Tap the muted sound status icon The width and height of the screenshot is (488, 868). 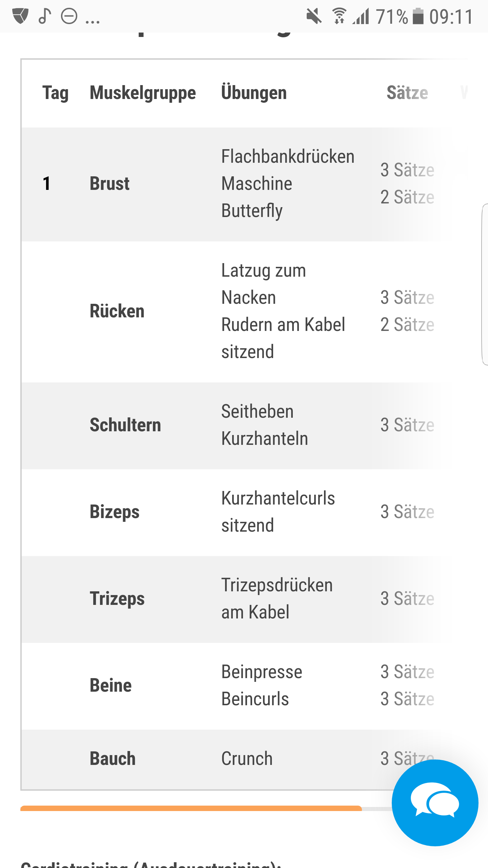314,16
